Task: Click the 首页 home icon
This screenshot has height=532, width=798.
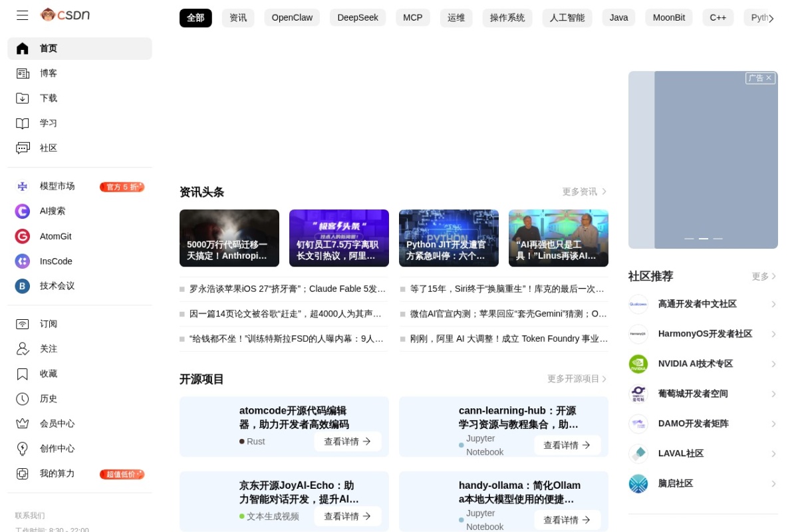Action: coord(23,49)
